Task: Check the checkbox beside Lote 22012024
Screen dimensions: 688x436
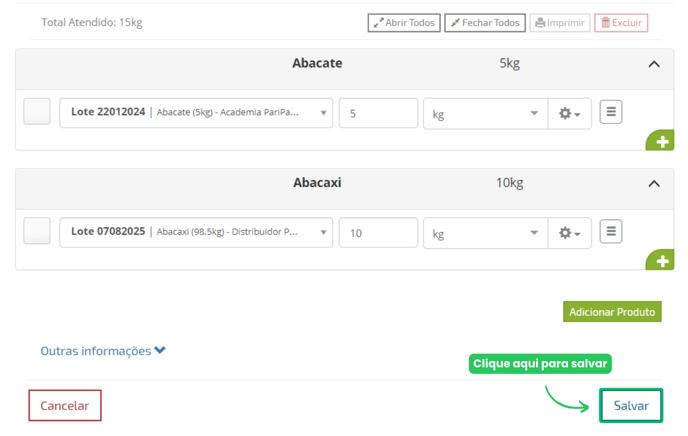Action: (x=37, y=111)
